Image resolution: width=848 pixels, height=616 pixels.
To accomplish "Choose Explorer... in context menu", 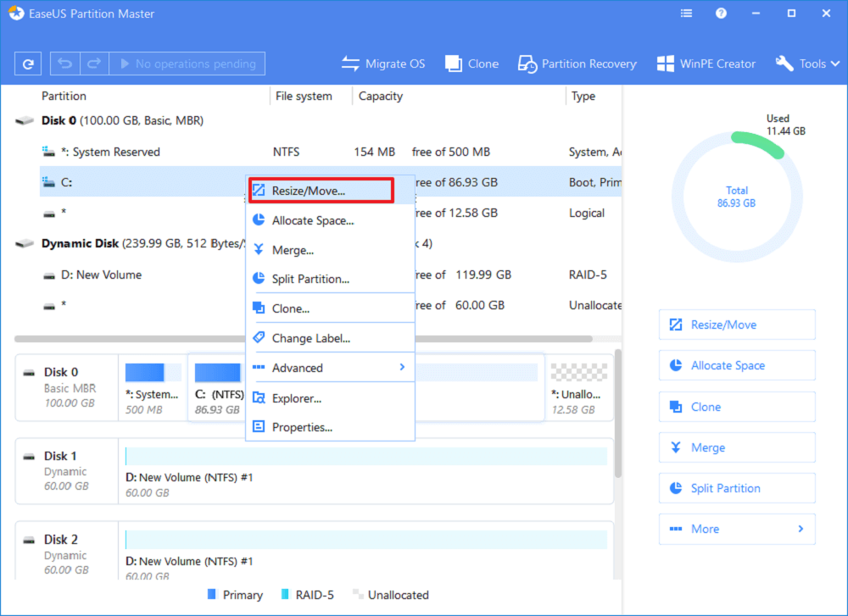I will click(x=331, y=398).
